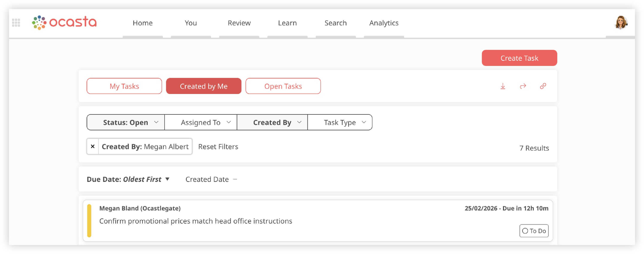Open the user profile avatar
This screenshot has width=644, height=254.
621,23
